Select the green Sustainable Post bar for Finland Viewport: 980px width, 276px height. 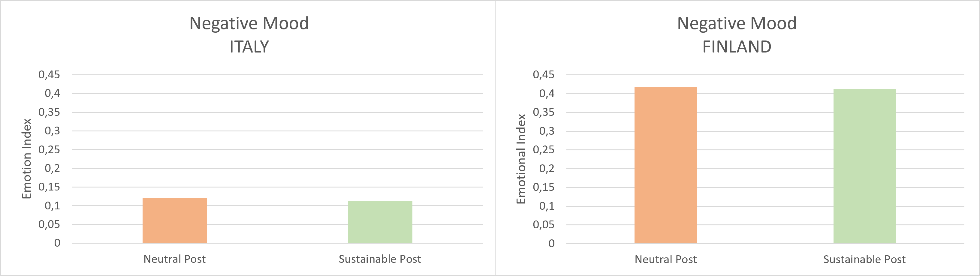[864, 166]
